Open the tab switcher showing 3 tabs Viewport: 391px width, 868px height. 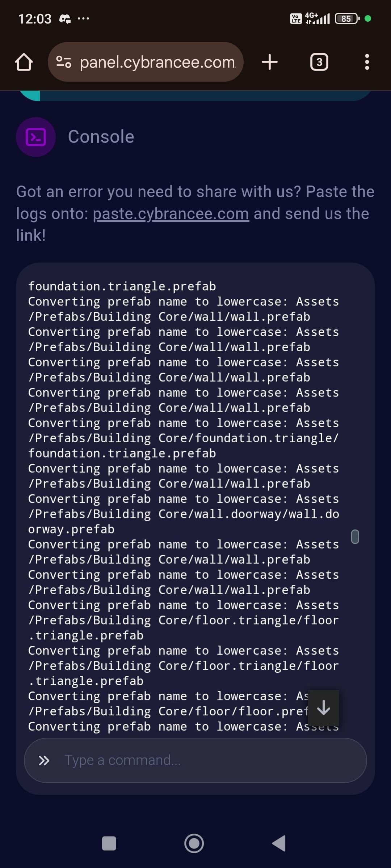coord(319,62)
